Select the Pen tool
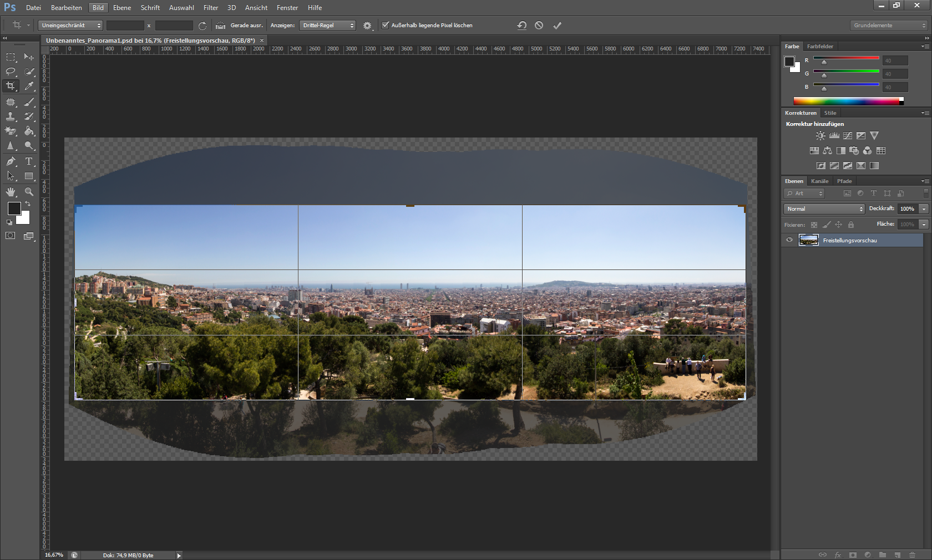This screenshot has width=932, height=560. [x=11, y=161]
